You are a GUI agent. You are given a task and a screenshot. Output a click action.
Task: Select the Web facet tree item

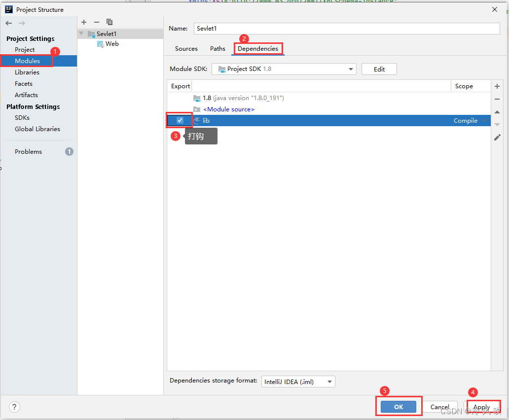tap(112, 44)
